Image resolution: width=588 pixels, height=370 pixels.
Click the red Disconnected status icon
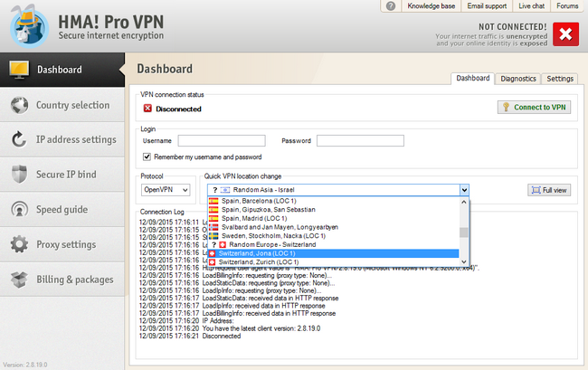coord(147,109)
